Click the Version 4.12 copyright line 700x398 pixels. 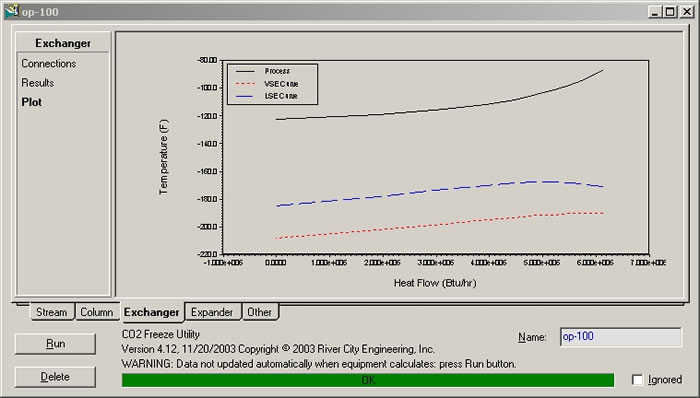(x=278, y=349)
